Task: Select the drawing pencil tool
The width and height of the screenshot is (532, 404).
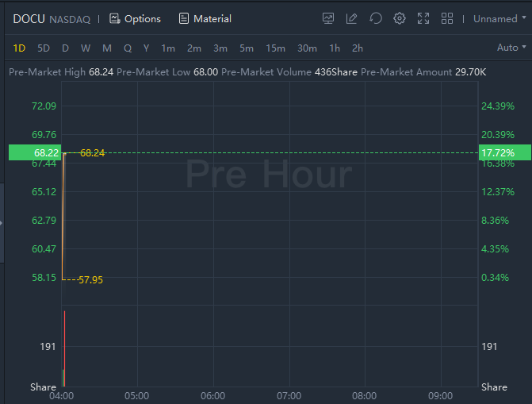Action: coord(352,18)
